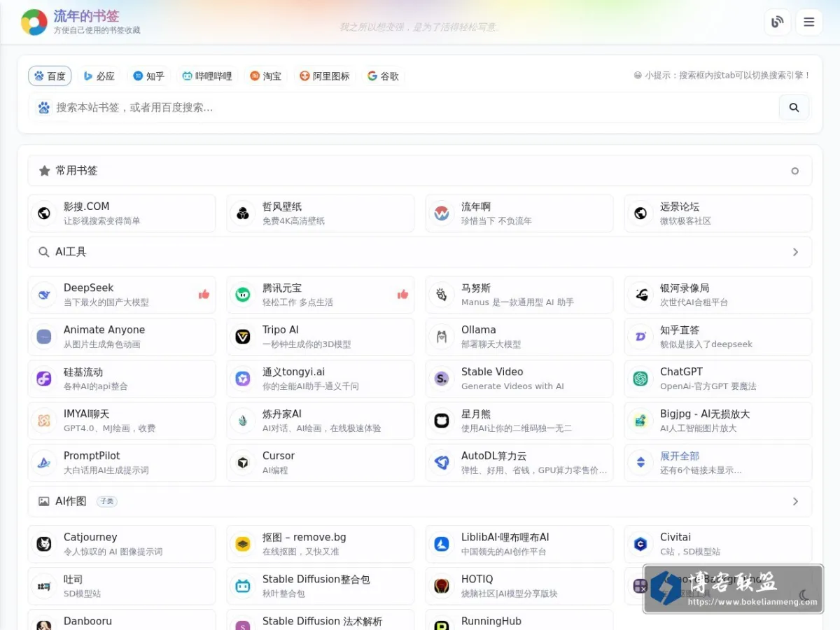Image resolution: width=840 pixels, height=630 pixels.
Task: Open the PromptPilot bookmark
Action: click(x=122, y=463)
